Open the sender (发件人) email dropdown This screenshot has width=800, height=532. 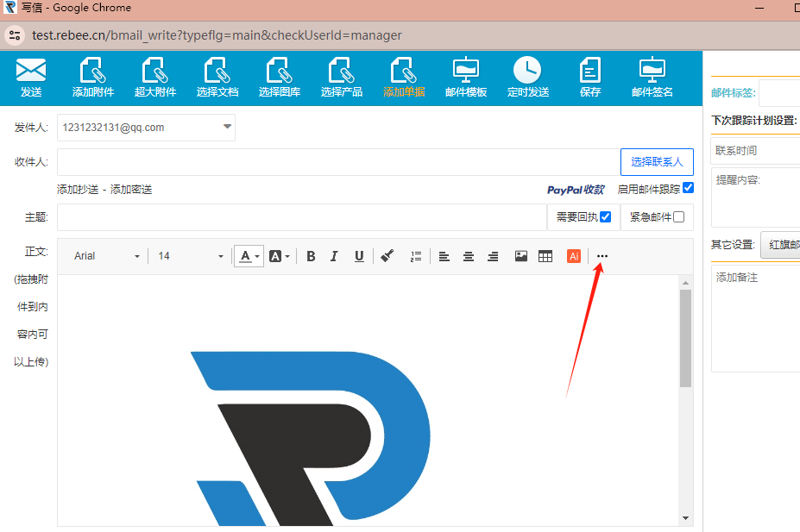click(x=146, y=128)
